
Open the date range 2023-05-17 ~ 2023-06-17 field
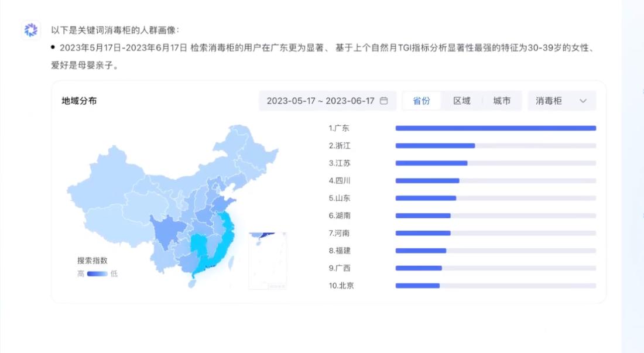coord(327,101)
